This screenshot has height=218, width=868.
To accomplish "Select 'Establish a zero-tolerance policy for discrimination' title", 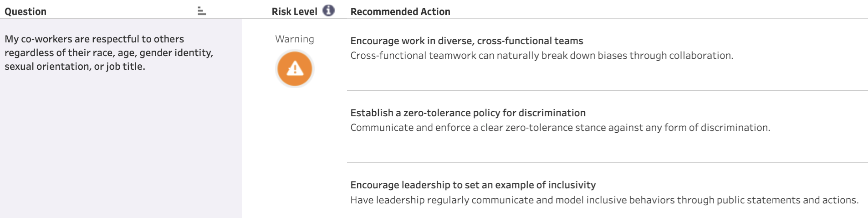I will pyautogui.click(x=468, y=113).
